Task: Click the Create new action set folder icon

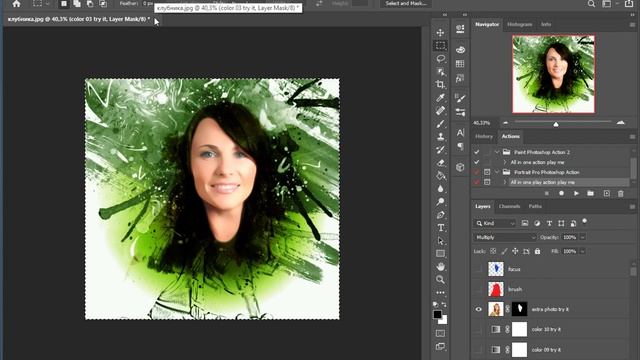Action: (x=591, y=193)
